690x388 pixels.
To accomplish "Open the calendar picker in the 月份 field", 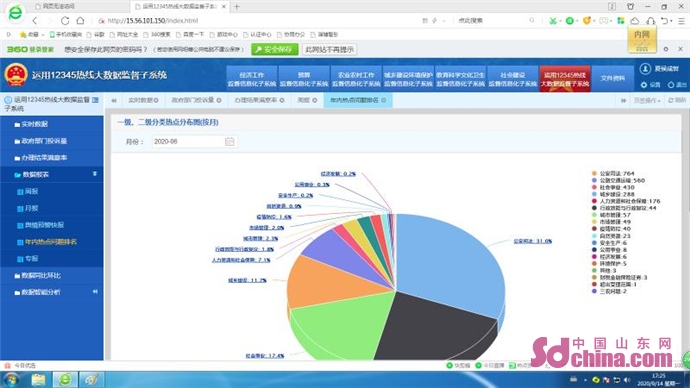I will coord(230,141).
